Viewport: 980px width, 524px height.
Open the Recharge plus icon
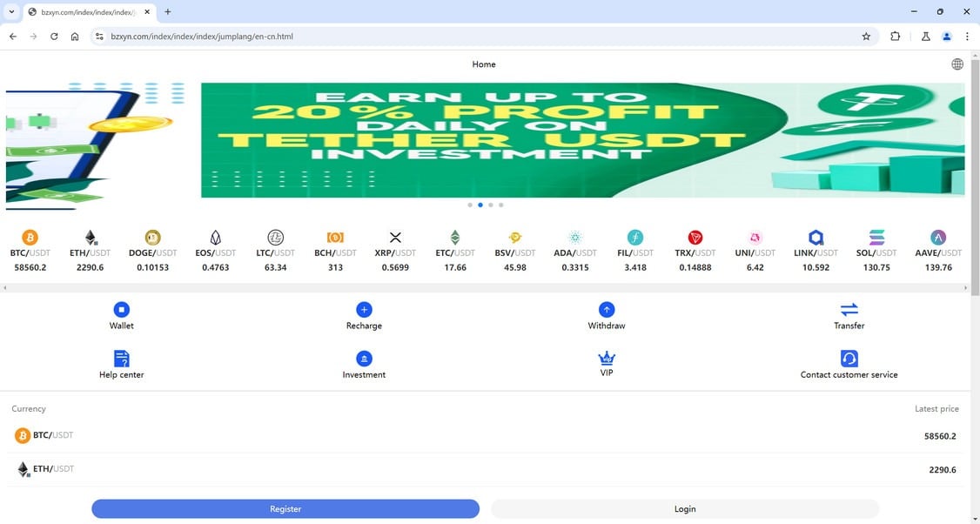click(x=364, y=310)
